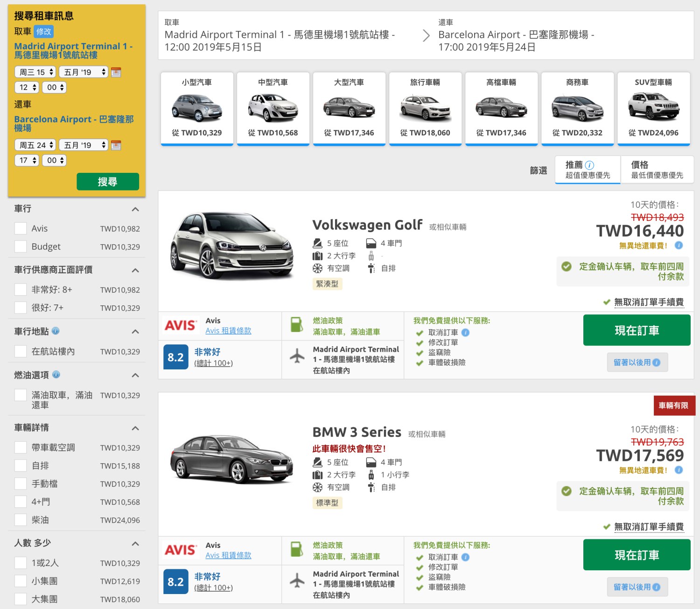Image resolution: width=700 pixels, height=609 pixels.
Task: Check the Budget supplier filter checkbox
Action: [21, 247]
